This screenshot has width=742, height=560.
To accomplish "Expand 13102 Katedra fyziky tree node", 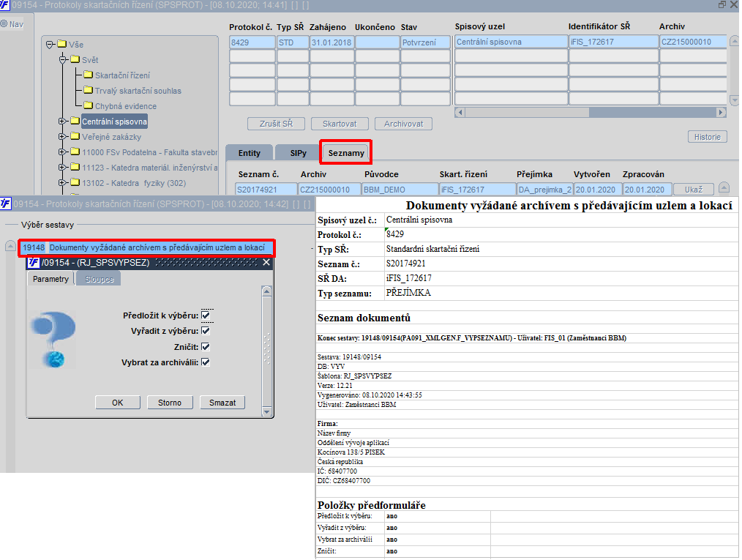I will (x=63, y=183).
